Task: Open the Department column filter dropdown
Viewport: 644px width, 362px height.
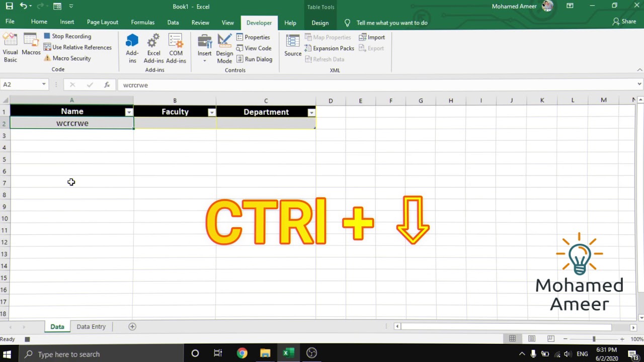Action: tap(311, 112)
